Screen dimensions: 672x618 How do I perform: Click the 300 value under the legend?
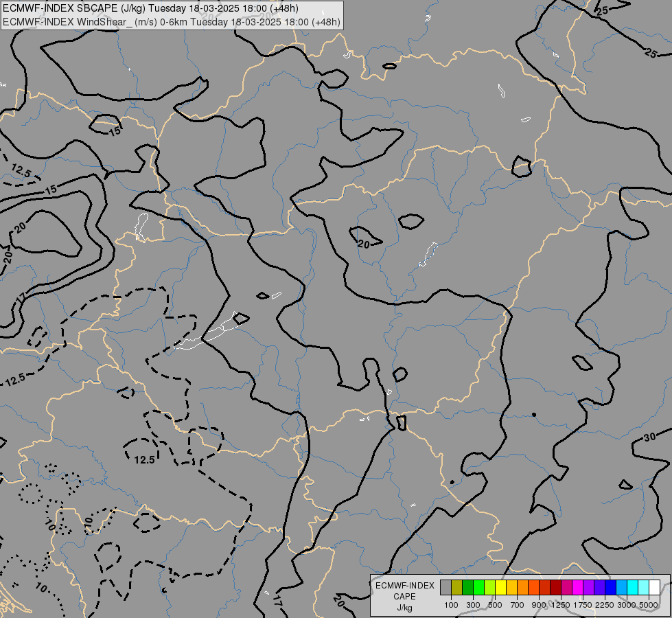click(473, 605)
